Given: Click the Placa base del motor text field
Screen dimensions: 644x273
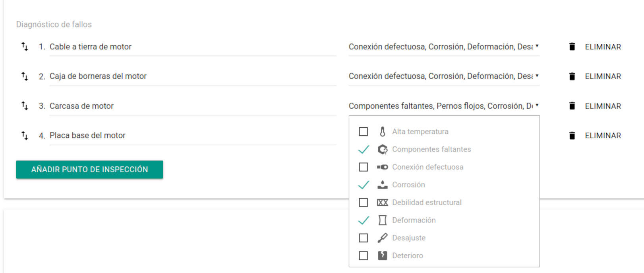Looking at the screenshot, I should pyautogui.click(x=192, y=136).
